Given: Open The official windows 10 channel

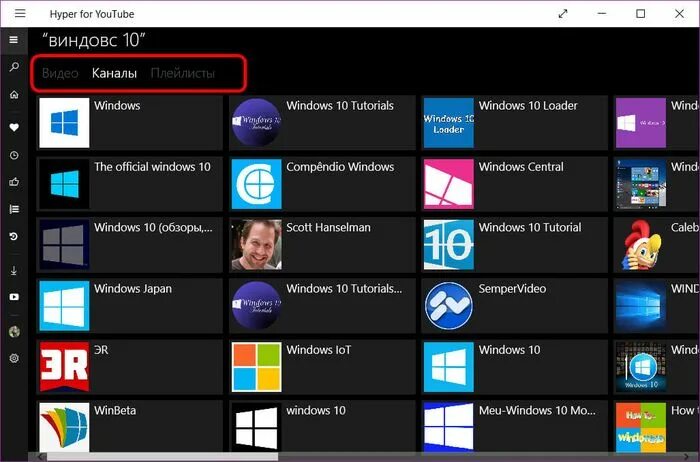Looking at the screenshot, I should point(130,184).
